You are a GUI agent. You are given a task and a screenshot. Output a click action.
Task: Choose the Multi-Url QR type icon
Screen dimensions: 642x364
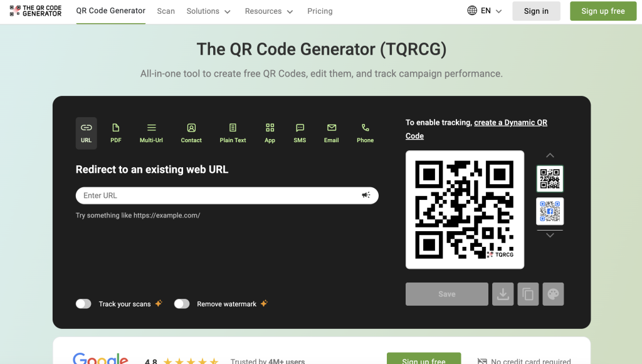[151, 133]
